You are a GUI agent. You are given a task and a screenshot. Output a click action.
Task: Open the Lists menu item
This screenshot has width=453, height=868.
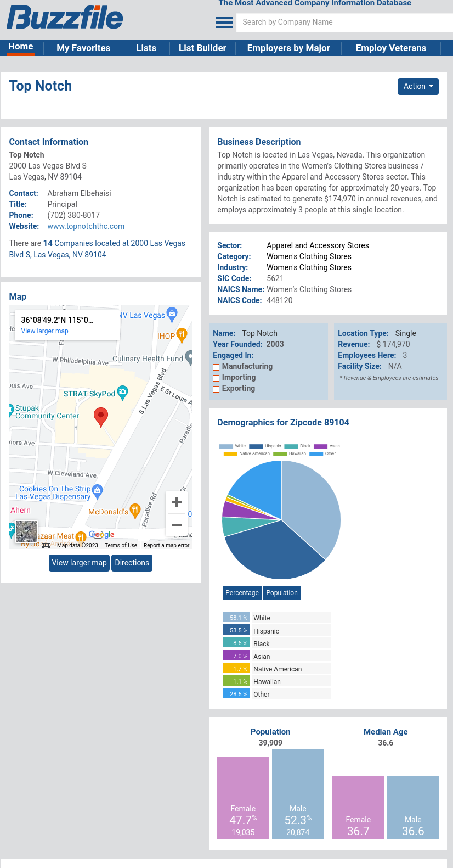point(146,48)
